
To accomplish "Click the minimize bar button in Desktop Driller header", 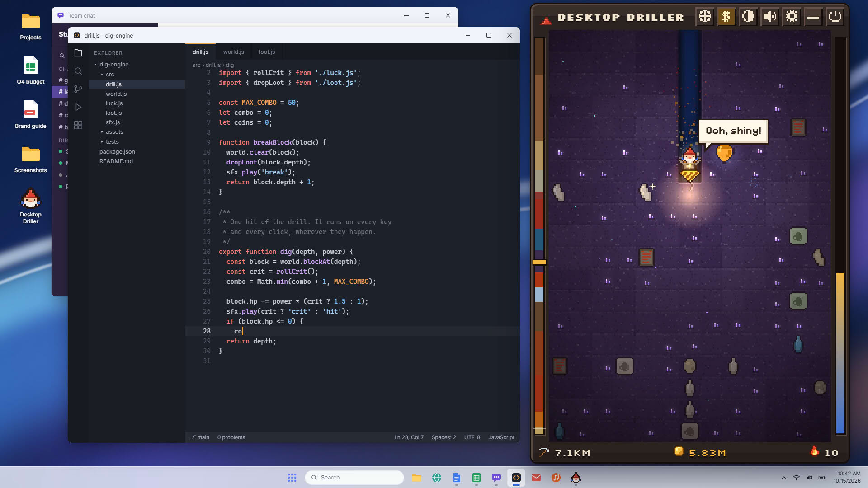I will [x=813, y=17].
